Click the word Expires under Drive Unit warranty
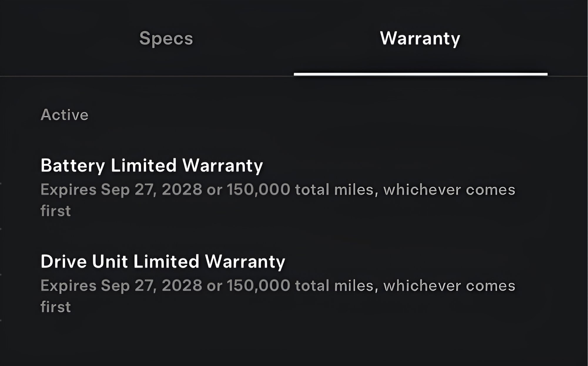The width and height of the screenshot is (588, 366). click(x=68, y=286)
